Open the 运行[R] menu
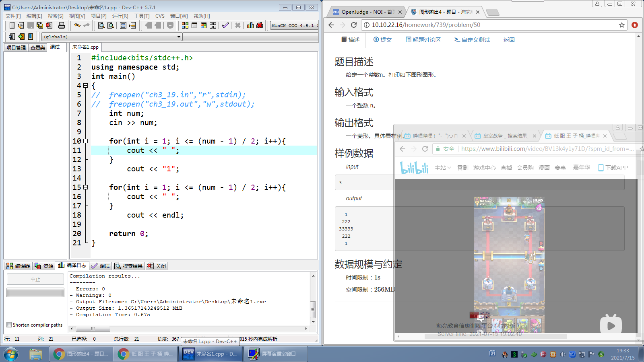 click(x=120, y=16)
